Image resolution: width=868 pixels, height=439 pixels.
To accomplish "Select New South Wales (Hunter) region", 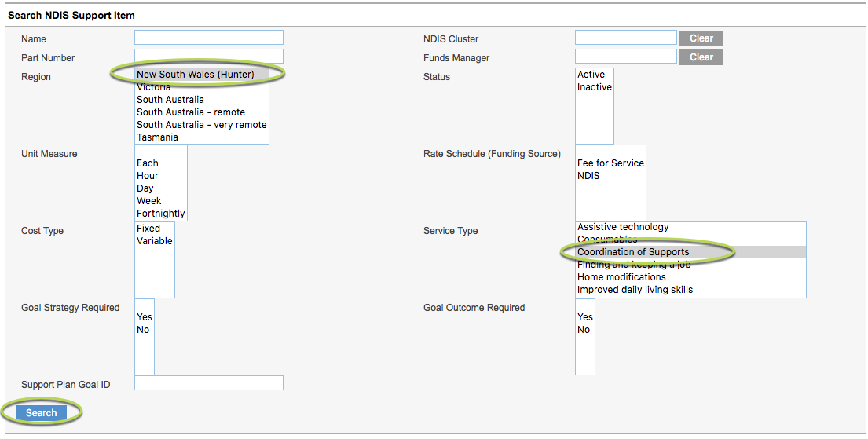I will click(202, 74).
